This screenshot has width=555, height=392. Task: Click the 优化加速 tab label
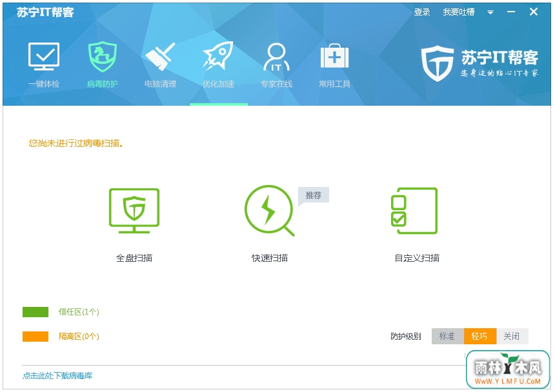(218, 84)
